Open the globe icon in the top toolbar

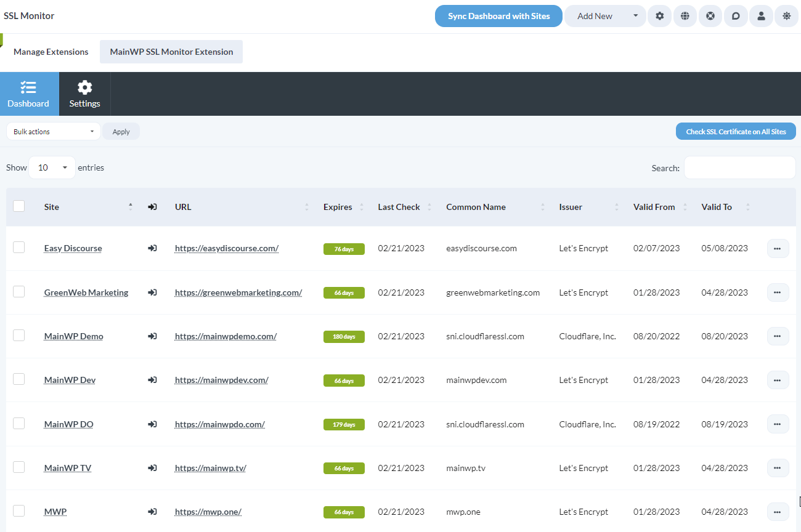[685, 16]
